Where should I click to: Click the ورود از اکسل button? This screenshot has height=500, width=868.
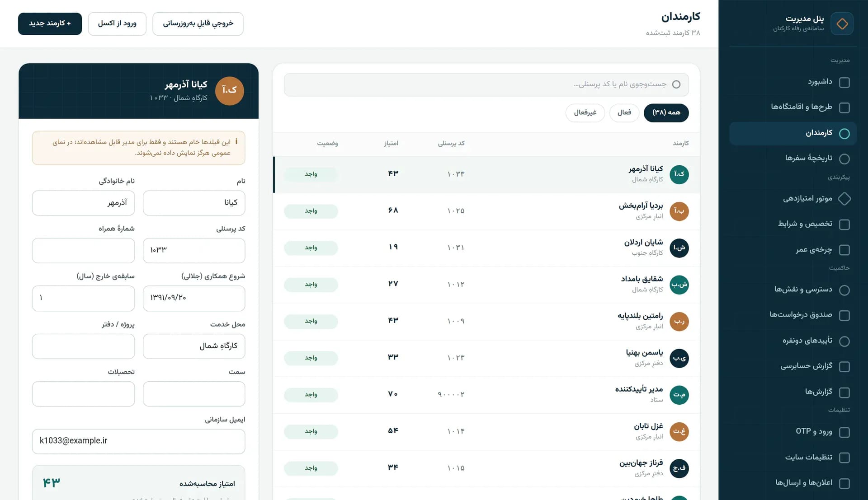117,23
